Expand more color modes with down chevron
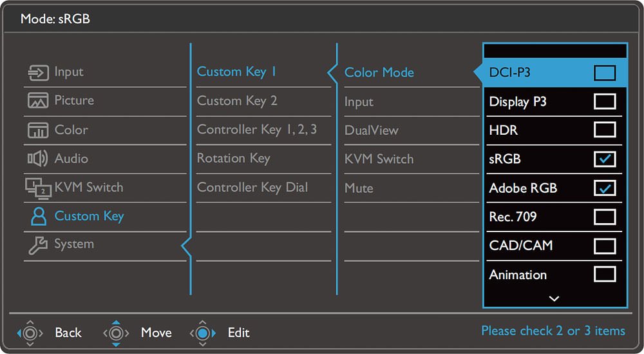Viewport: 644px width, 354px height. click(x=554, y=299)
